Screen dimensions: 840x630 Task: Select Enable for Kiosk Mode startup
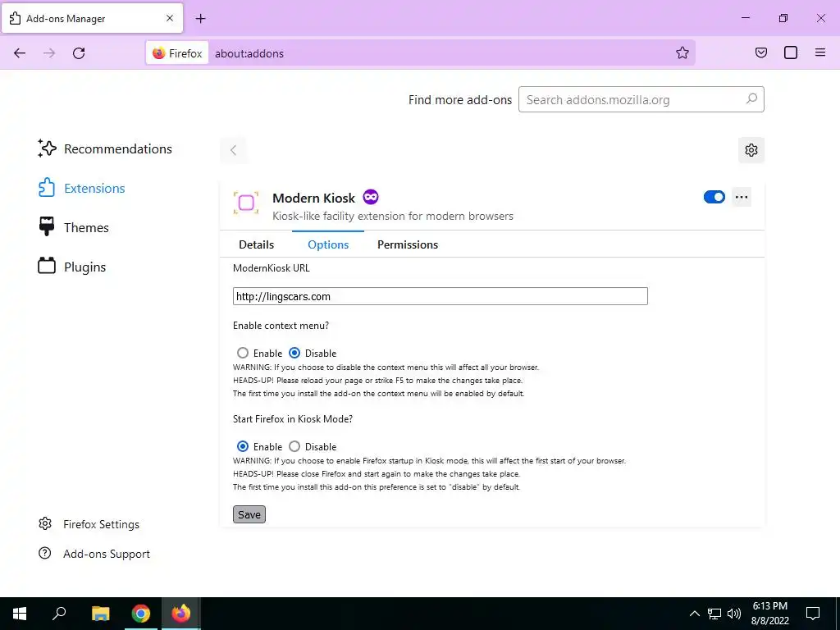pos(243,446)
